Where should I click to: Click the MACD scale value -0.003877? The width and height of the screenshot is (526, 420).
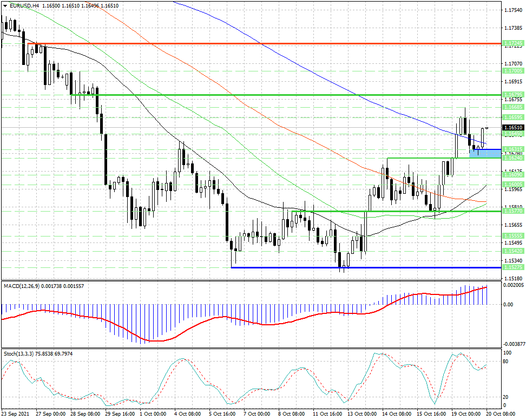tap(513, 344)
